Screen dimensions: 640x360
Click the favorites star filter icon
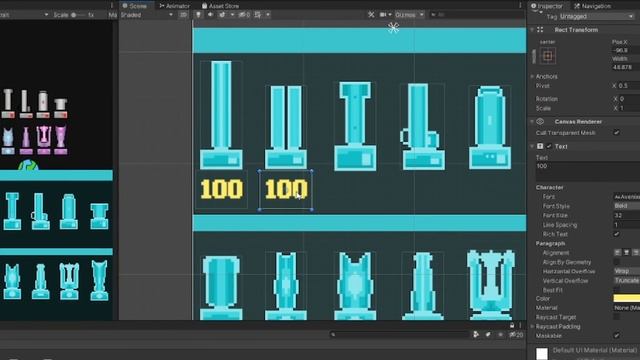pos(501,335)
